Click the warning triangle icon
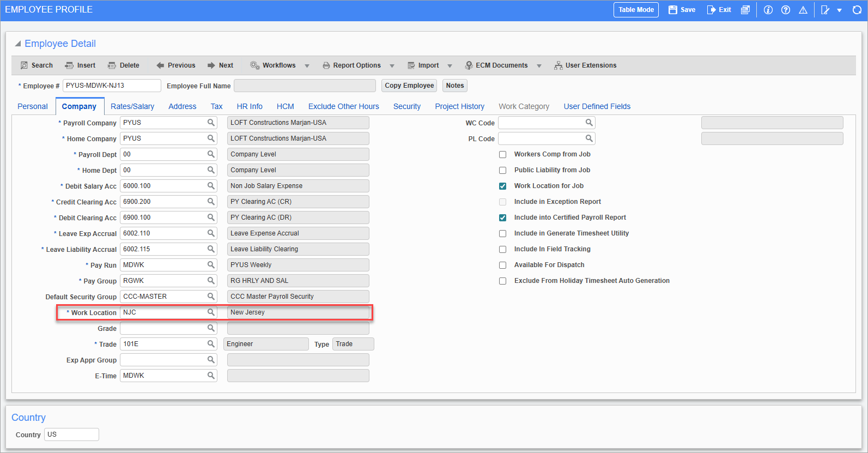Image resolution: width=868 pixels, height=453 pixels. [803, 10]
